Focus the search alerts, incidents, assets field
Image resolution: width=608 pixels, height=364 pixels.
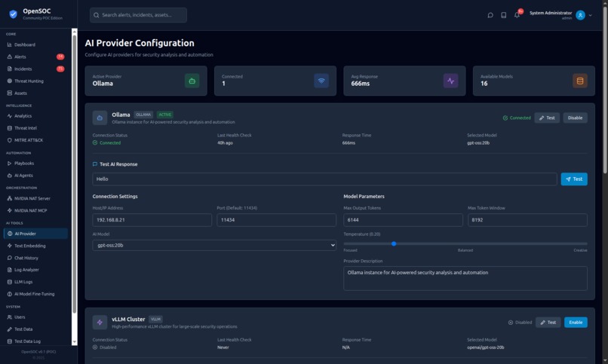tap(138, 15)
